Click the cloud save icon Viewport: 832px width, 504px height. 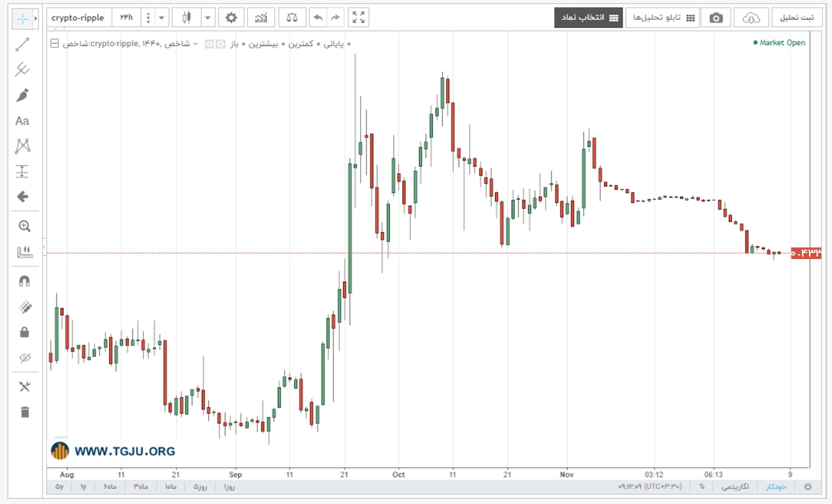pos(751,18)
